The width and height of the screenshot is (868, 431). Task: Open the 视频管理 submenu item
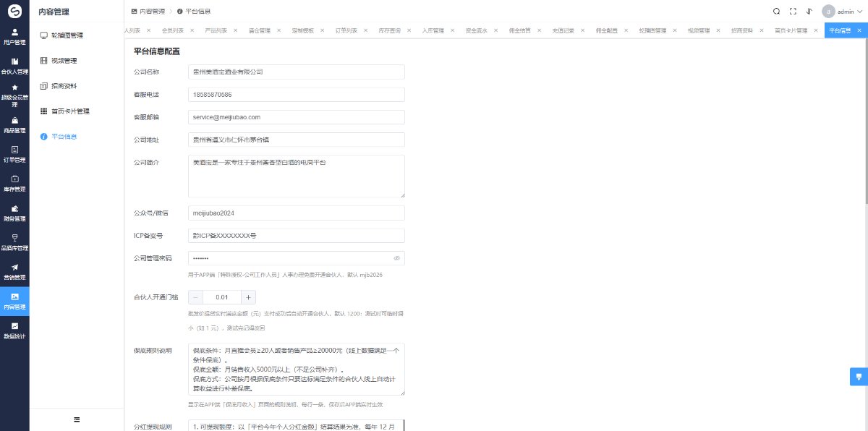[x=77, y=61]
